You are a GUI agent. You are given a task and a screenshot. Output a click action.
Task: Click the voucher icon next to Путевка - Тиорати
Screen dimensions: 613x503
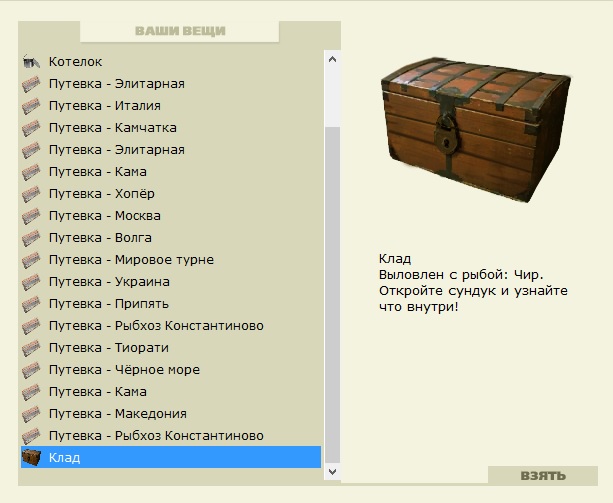point(31,348)
